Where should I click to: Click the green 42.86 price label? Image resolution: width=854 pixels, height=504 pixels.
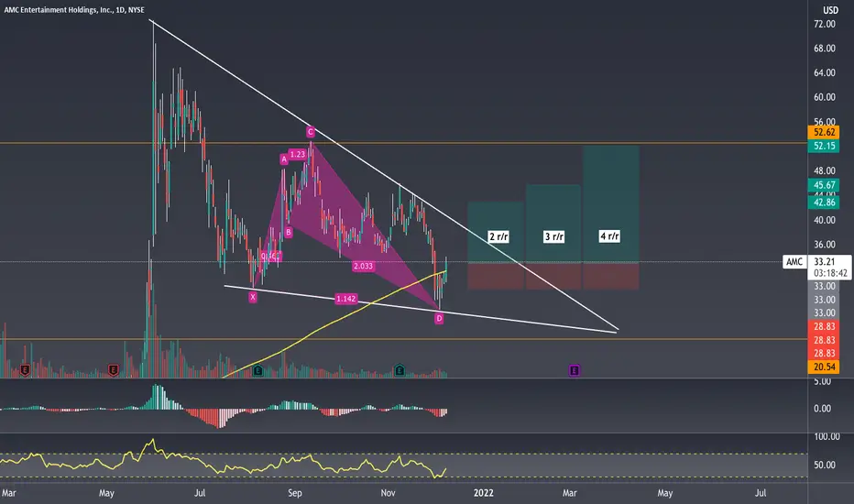click(824, 203)
